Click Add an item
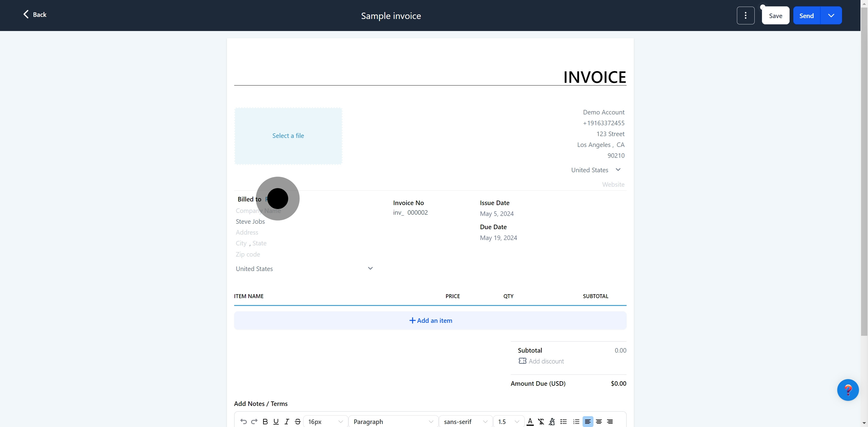 pos(430,320)
